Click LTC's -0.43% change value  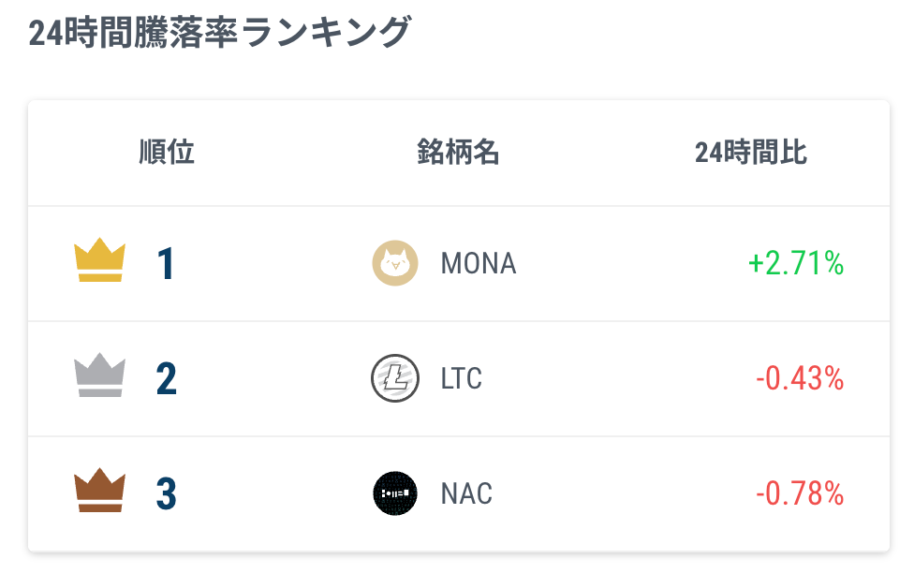tap(800, 379)
